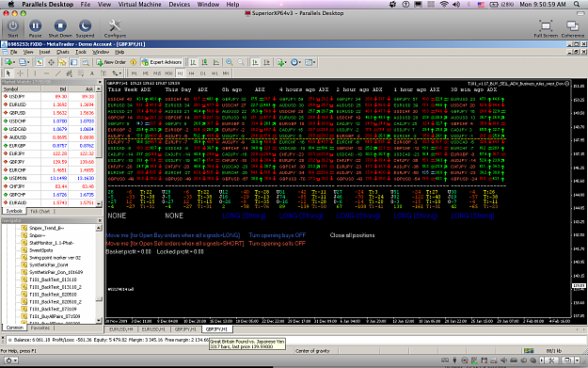The height and width of the screenshot is (368, 588).
Task: Select the text label A tool
Action: (92, 73)
